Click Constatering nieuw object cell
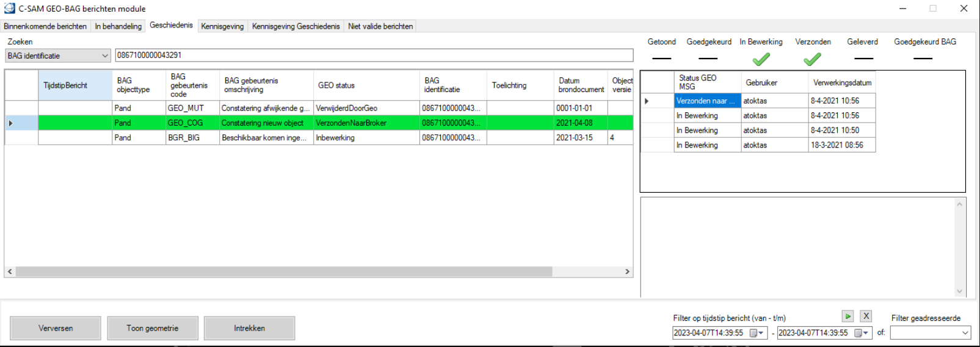Viewport: 980px width, 347px height. (x=266, y=123)
